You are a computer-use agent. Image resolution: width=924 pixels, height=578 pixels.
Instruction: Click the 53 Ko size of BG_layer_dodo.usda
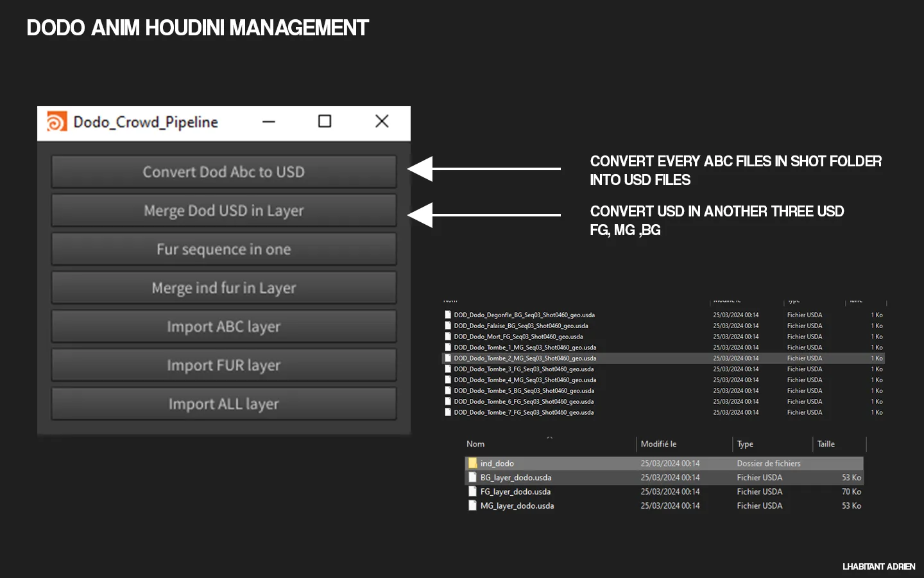851,477
